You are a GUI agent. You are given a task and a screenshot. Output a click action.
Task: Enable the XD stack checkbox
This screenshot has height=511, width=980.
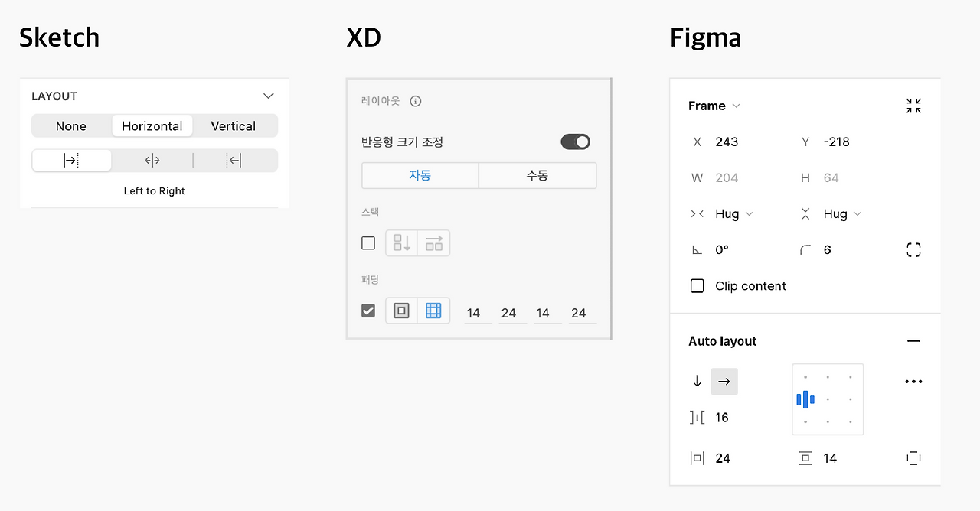pyautogui.click(x=368, y=243)
